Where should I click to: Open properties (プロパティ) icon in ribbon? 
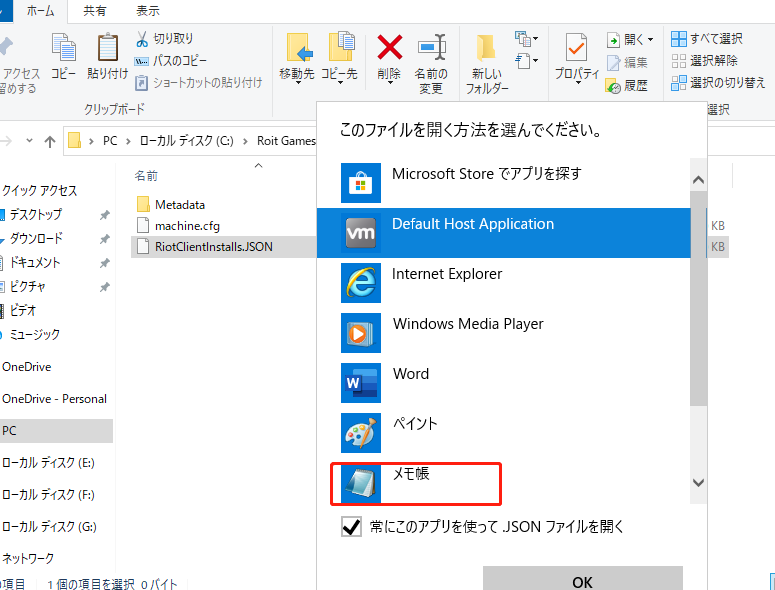576,48
